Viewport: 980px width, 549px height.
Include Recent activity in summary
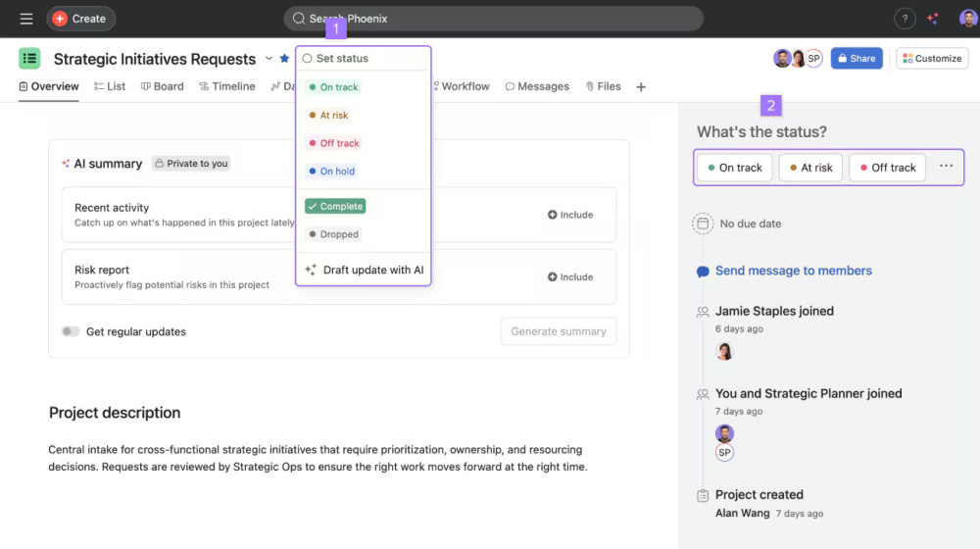(570, 215)
